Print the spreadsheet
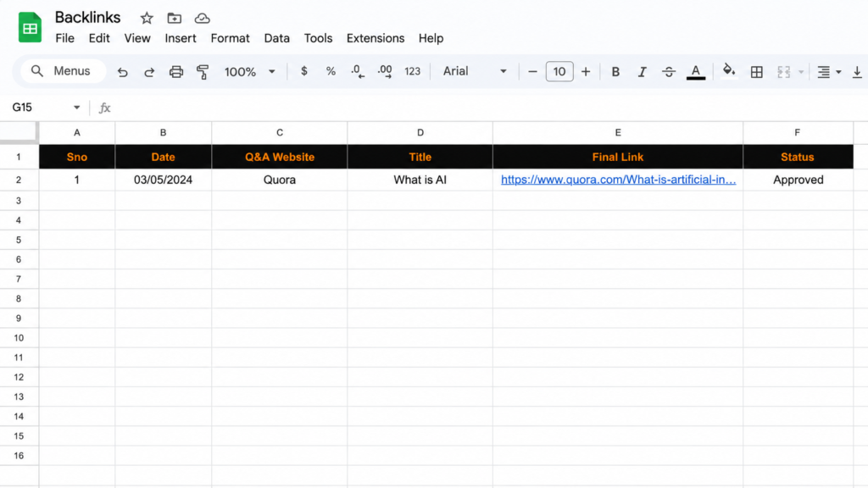This screenshot has width=868, height=488. click(176, 72)
